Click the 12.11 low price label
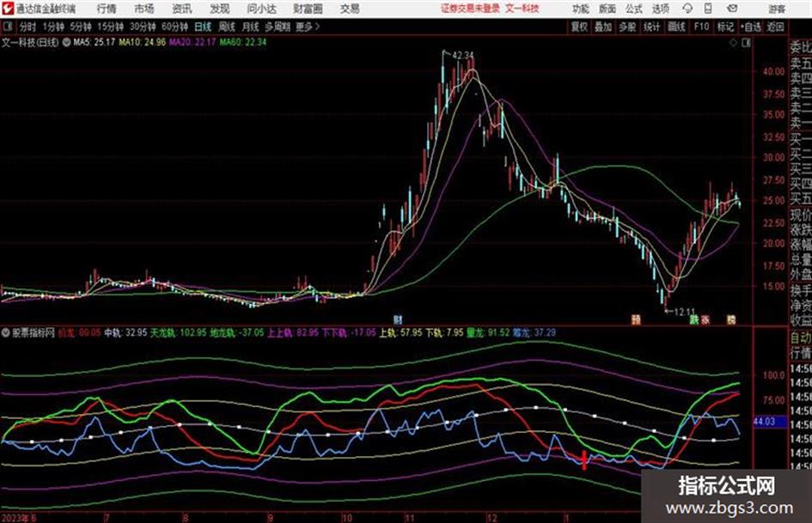The image size is (812, 523). (x=685, y=312)
